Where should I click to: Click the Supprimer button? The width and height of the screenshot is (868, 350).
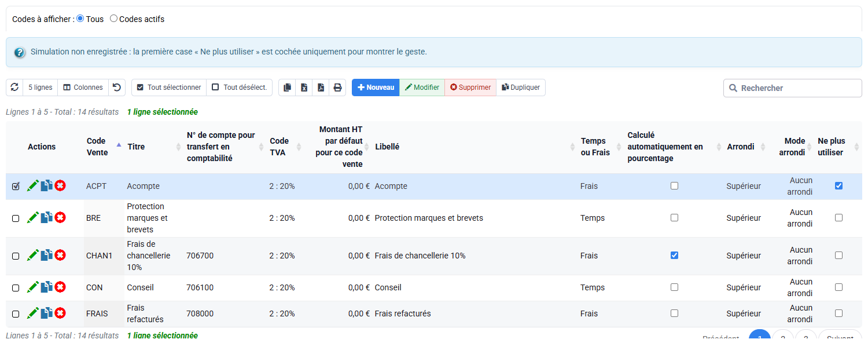point(470,87)
